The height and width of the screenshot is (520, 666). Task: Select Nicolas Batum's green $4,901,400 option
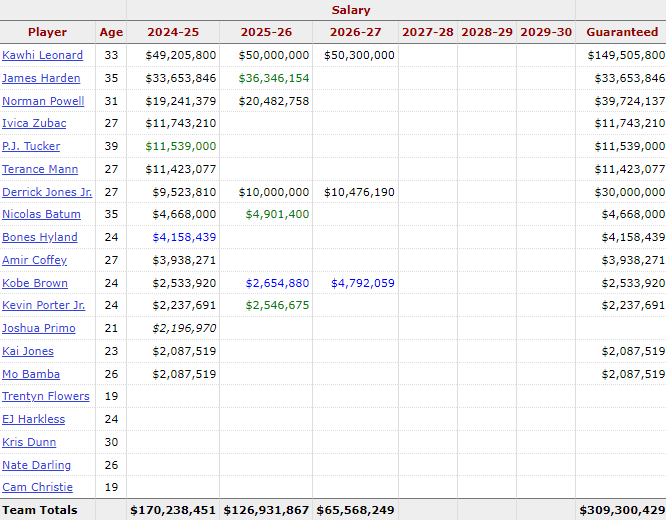click(277, 214)
